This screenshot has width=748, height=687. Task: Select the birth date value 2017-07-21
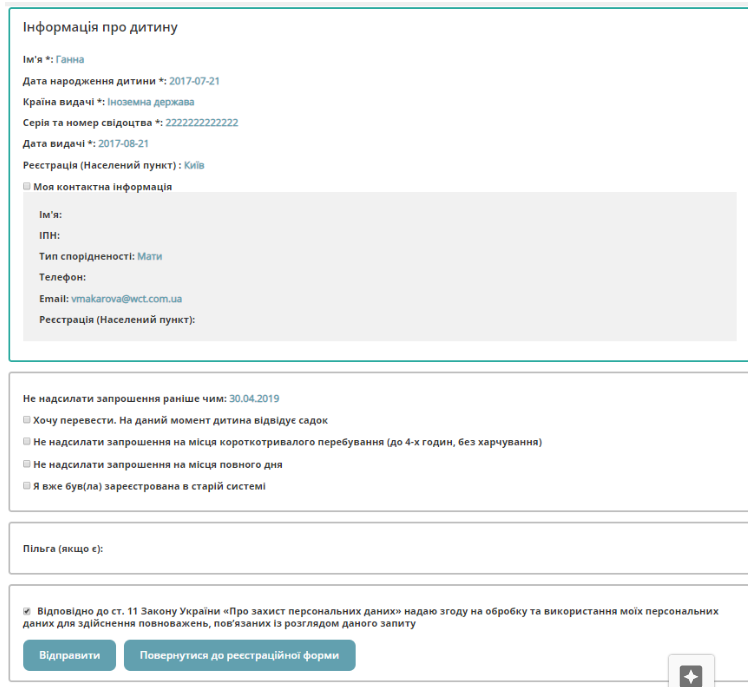click(x=194, y=81)
